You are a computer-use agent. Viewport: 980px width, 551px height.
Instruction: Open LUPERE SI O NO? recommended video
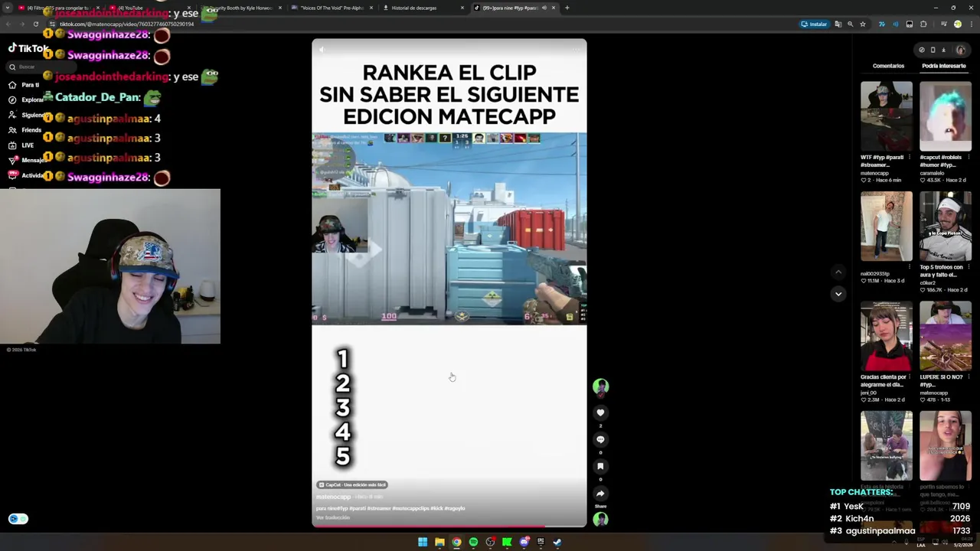click(x=946, y=336)
